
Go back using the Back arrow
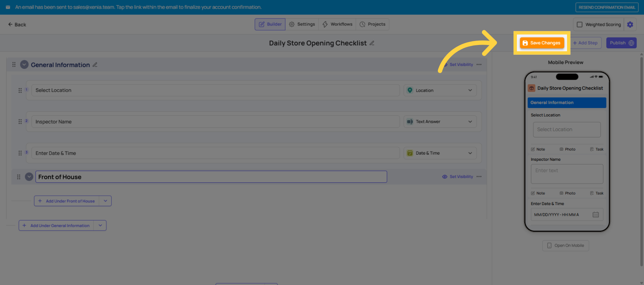[x=17, y=25]
